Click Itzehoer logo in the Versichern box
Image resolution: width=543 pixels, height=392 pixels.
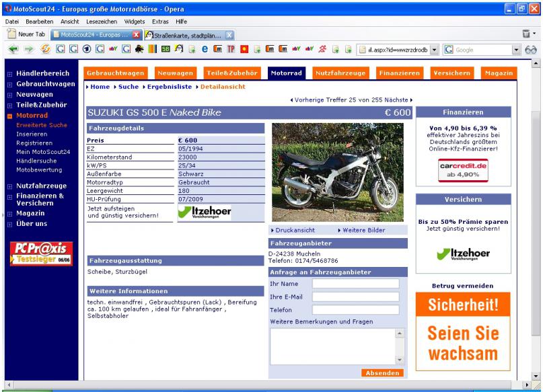point(459,253)
